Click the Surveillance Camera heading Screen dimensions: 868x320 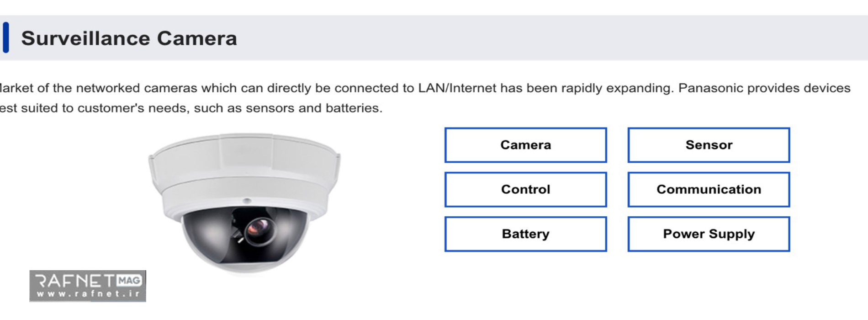point(129,38)
